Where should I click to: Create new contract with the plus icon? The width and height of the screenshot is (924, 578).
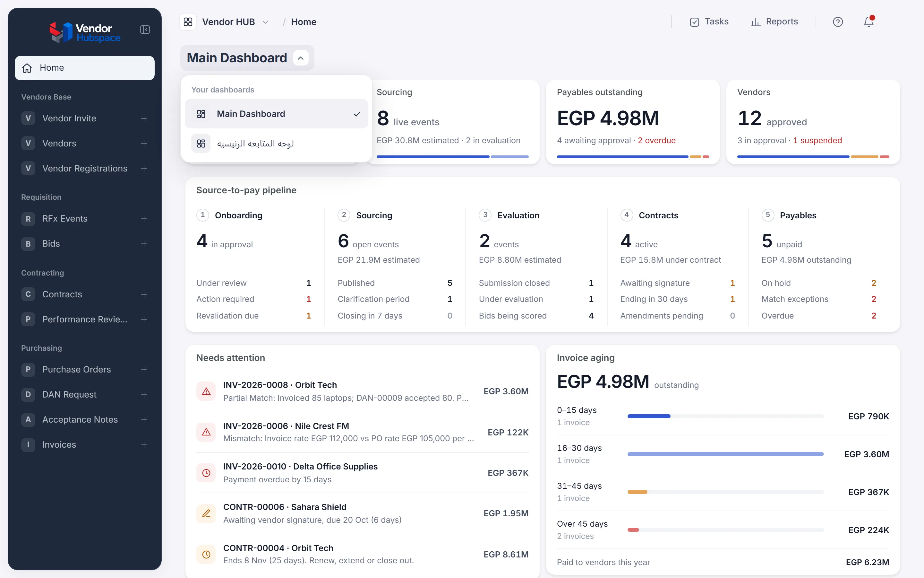pos(144,294)
